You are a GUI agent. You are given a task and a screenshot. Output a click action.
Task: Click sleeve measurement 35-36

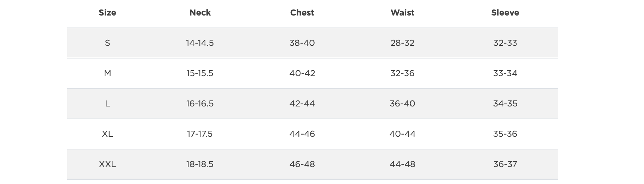[x=505, y=134]
